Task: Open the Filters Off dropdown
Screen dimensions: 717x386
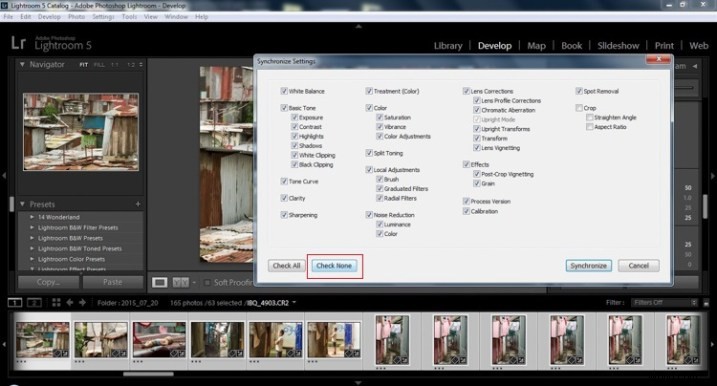Action: click(664, 302)
